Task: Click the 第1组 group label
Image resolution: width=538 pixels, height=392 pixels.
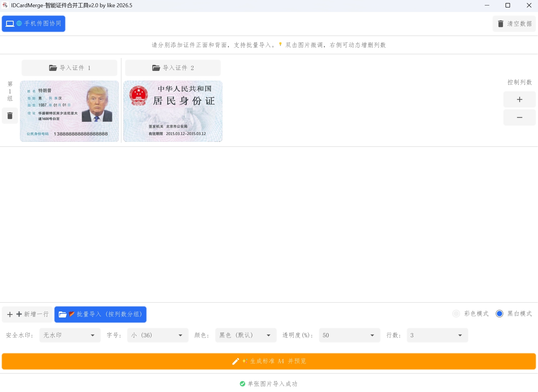Action: click(10, 91)
